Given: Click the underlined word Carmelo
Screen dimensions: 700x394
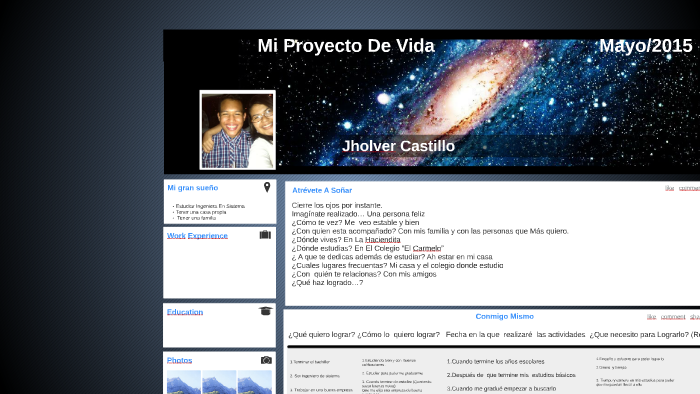Looking at the screenshot, I should click(427, 248).
